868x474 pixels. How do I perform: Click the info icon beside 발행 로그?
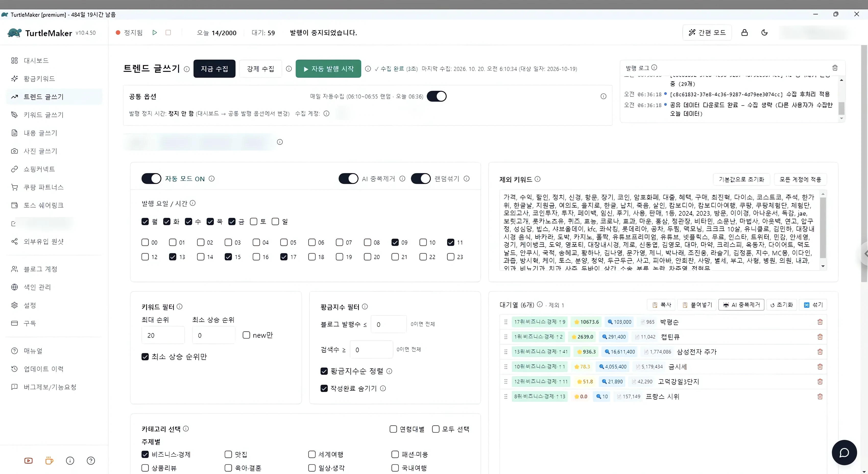[654, 67]
